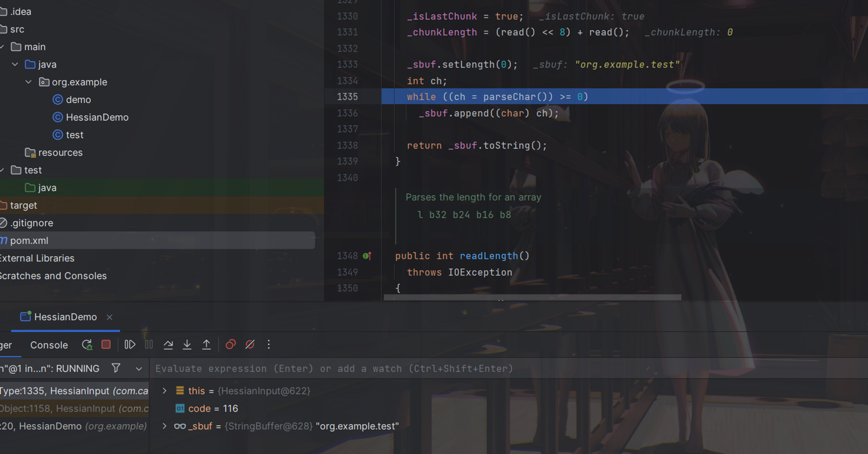Open the demo class file
The width and height of the screenshot is (868, 454).
click(x=78, y=100)
